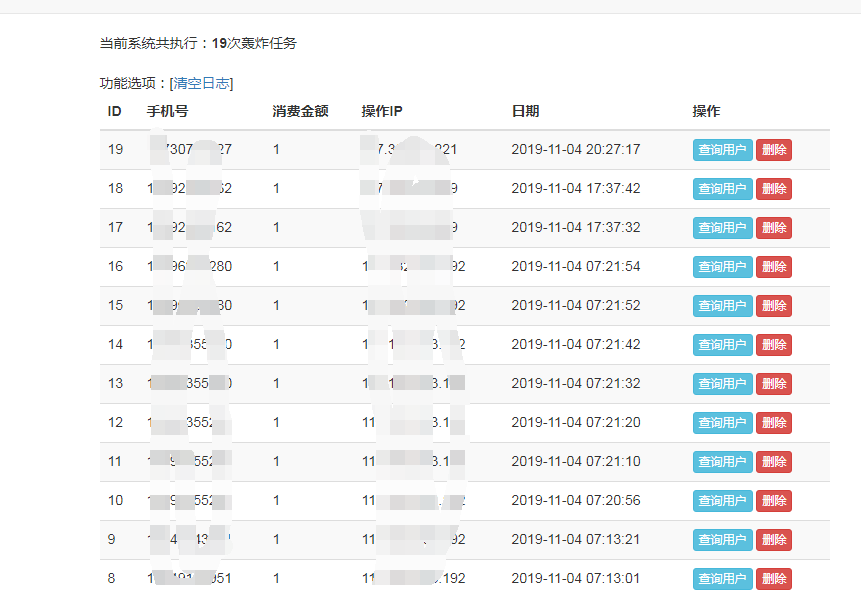Click 消费金额 value in row ID 19
Viewport: 861px width, 597px height.
click(x=276, y=149)
